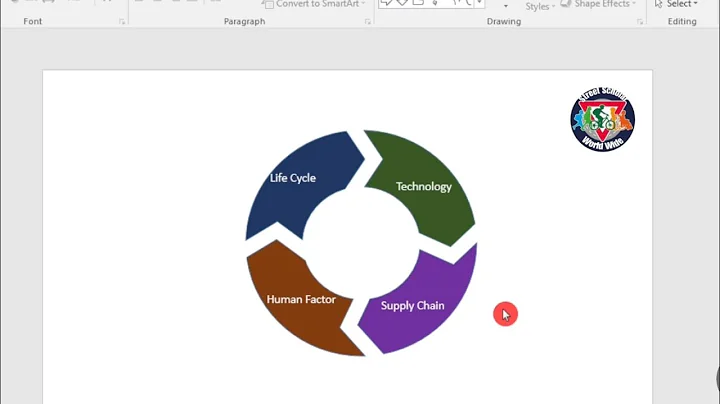
Task: Click the Drawing group label
Action: [504, 22]
